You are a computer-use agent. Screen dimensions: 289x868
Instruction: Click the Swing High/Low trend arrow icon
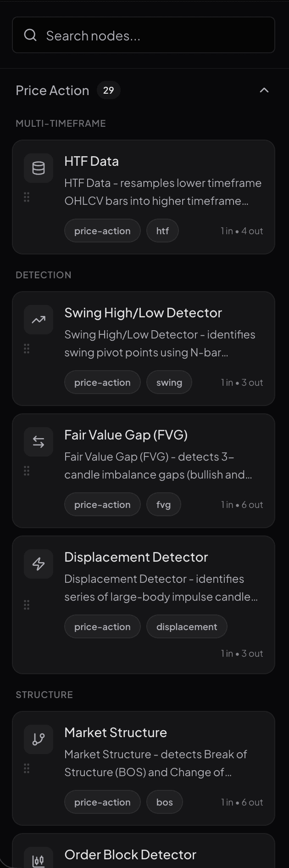click(x=39, y=320)
